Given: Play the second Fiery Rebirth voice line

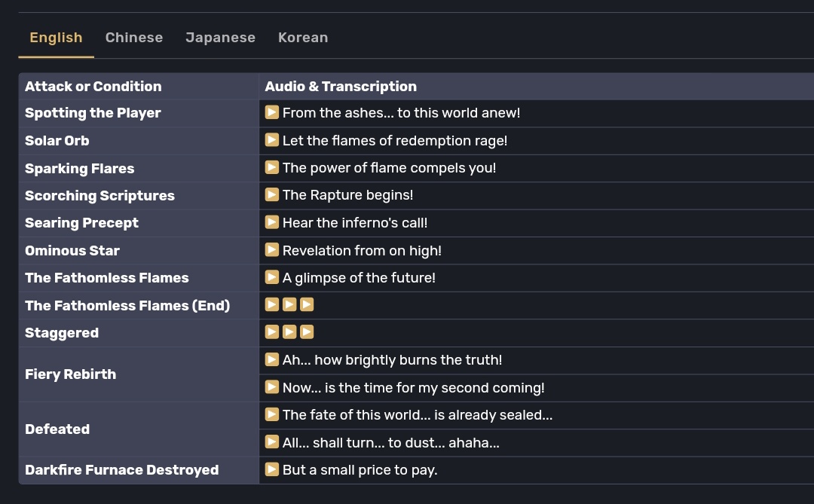Looking at the screenshot, I should [x=271, y=387].
